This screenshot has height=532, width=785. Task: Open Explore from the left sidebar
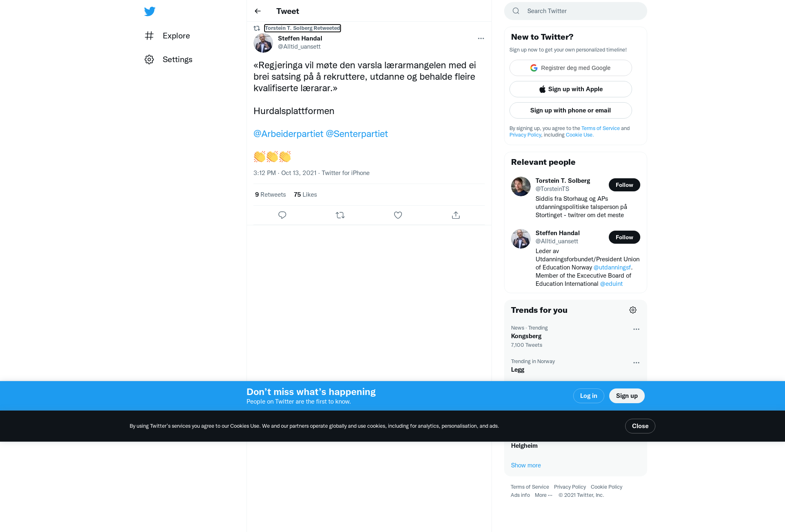coord(167,36)
